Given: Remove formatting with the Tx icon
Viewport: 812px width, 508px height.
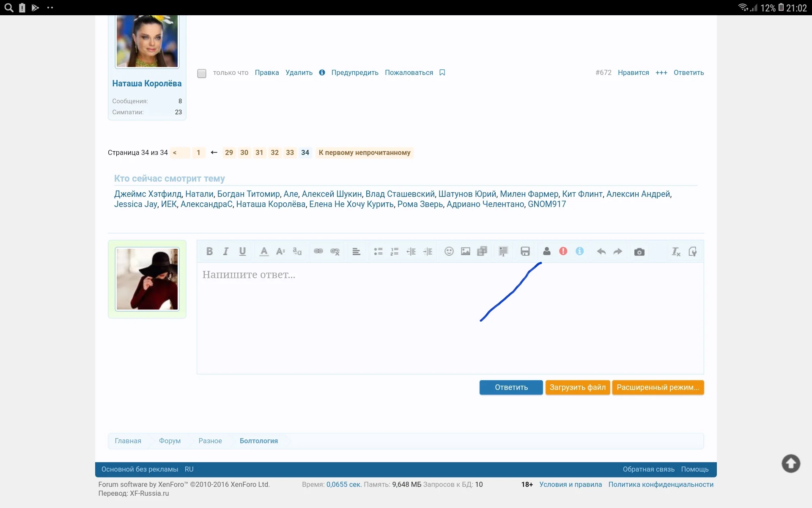Looking at the screenshot, I should 676,251.
